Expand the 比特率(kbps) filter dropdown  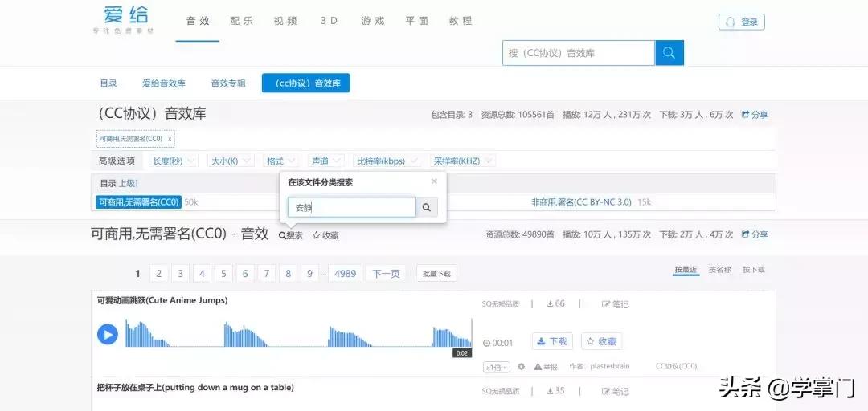click(387, 161)
